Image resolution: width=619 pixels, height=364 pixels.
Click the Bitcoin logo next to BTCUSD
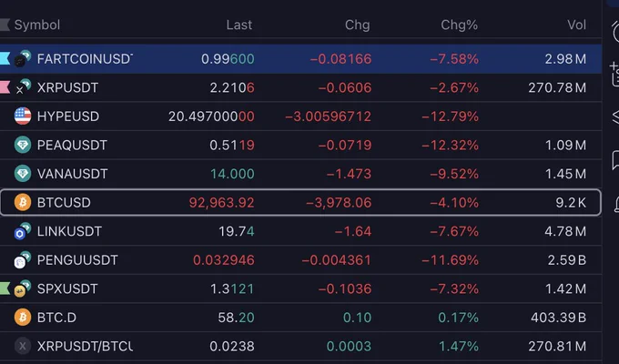23,203
